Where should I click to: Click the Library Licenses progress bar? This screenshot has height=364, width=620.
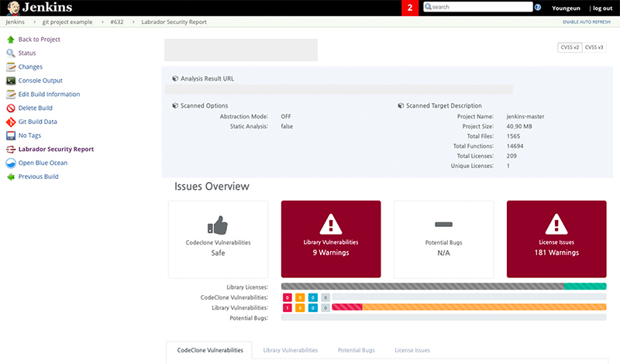coord(443,287)
